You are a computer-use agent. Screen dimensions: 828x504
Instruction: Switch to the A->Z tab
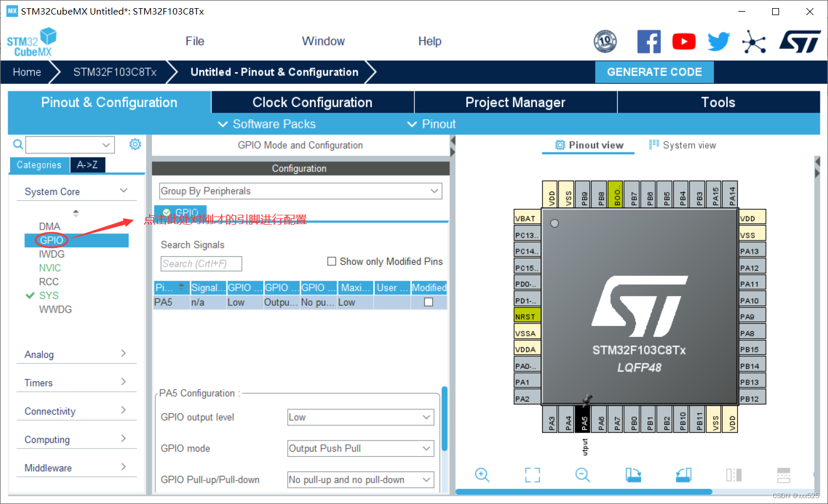click(87, 165)
